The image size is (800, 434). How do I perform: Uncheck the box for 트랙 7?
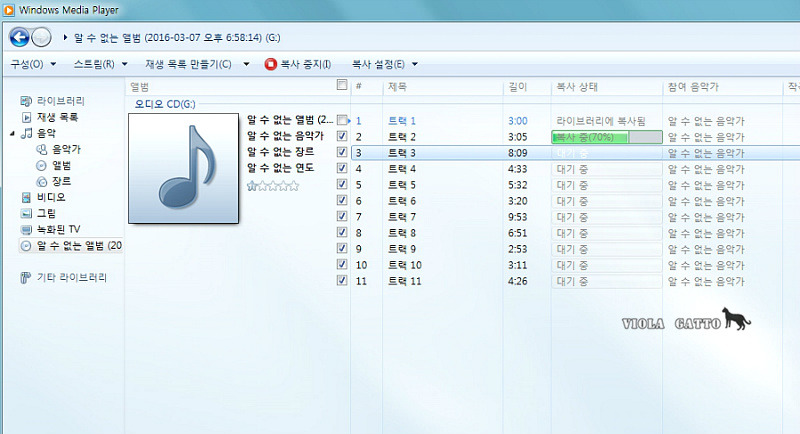pos(342,216)
